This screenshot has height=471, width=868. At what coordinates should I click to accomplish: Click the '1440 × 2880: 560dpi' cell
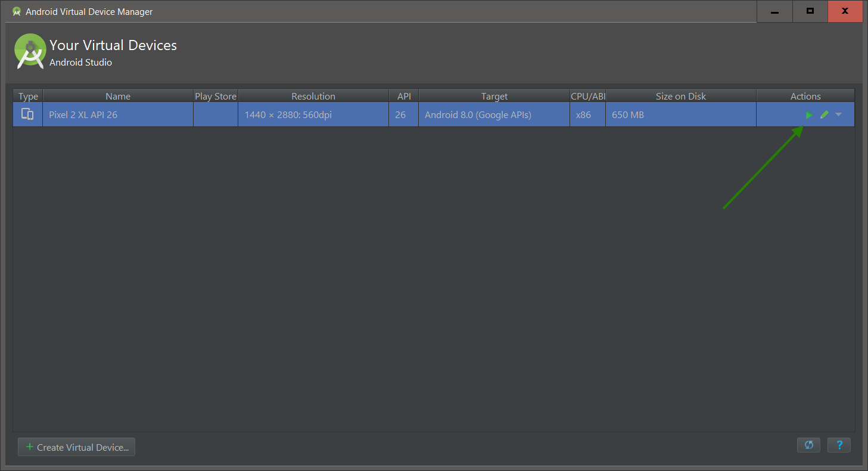(x=313, y=114)
